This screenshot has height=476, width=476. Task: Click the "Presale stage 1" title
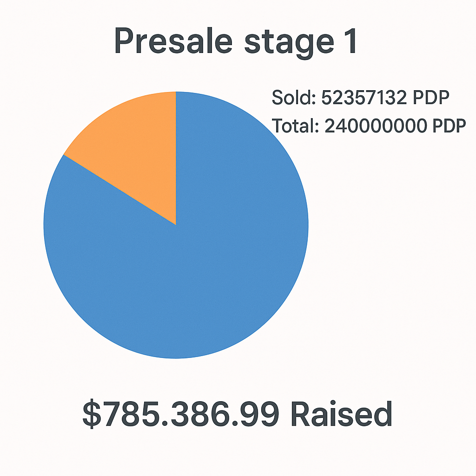tap(236, 42)
